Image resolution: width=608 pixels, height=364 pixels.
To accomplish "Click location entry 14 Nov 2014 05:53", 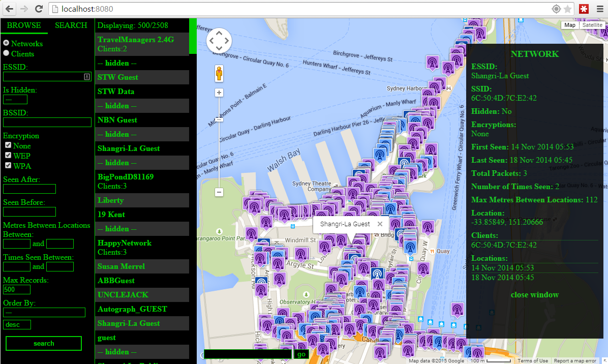I will pos(503,267).
